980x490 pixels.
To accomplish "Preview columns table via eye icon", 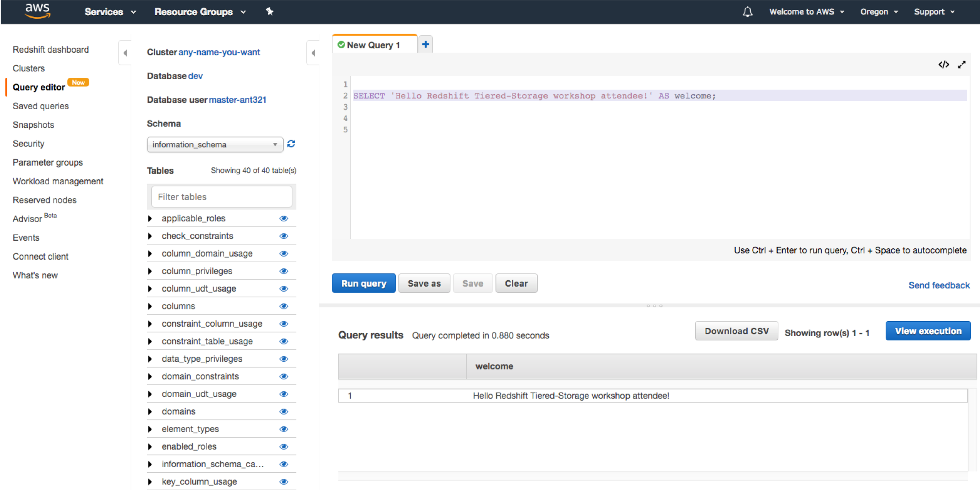I will 284,306.
